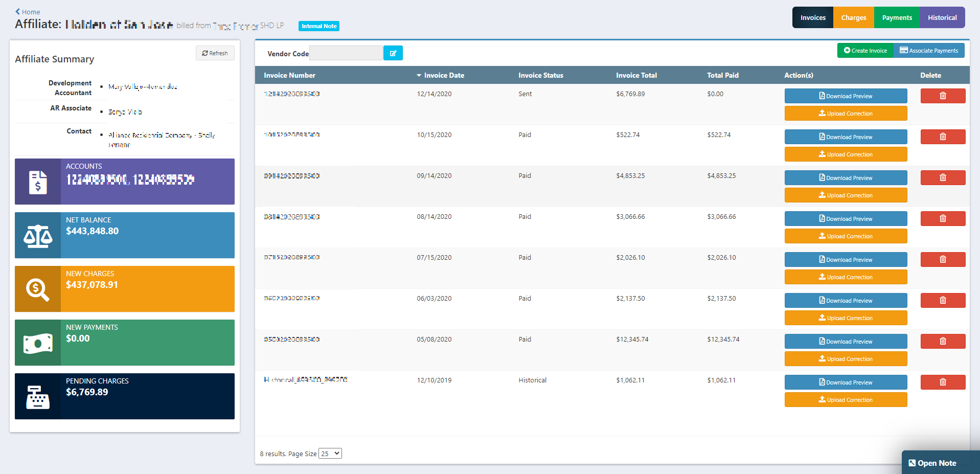Screen dimensions: 980x474
Task: Download Preview for the 12/14/2020 invoice
Action: click(x=846, y=96)
